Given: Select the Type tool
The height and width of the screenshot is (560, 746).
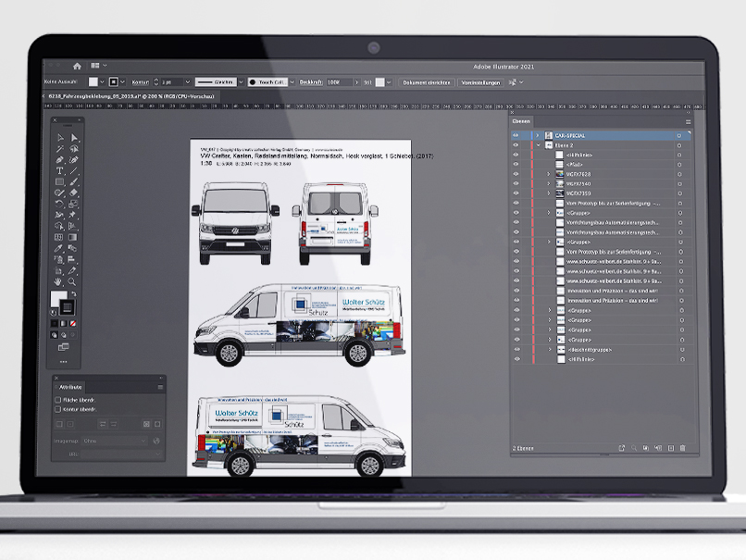Looking at the screenshot, I should coord(60,171).
